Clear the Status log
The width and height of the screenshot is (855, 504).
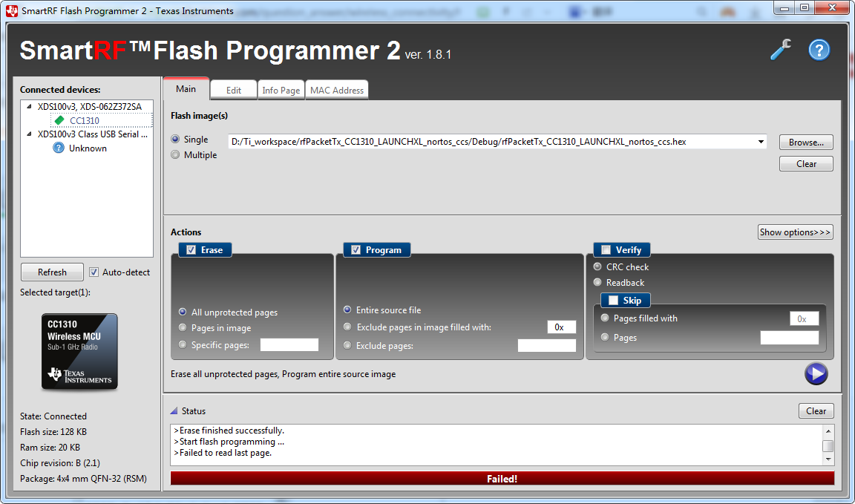click(816, 410)
